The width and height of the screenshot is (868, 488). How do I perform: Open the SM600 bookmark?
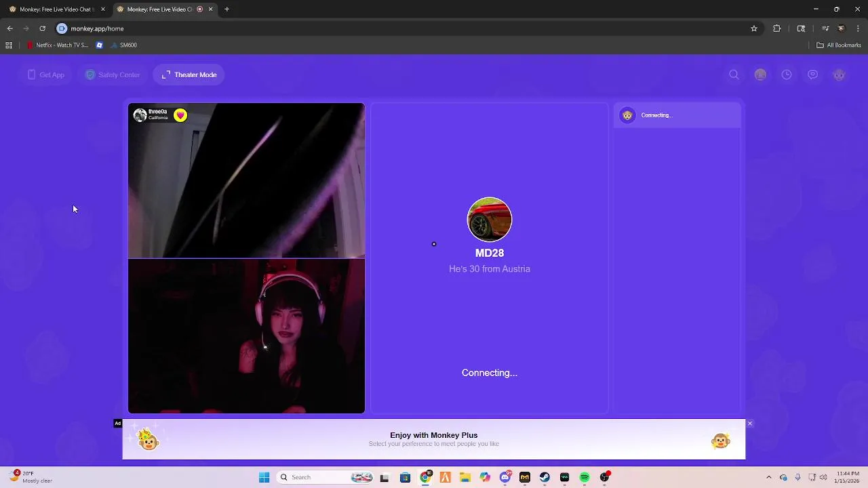click(124, 45)
